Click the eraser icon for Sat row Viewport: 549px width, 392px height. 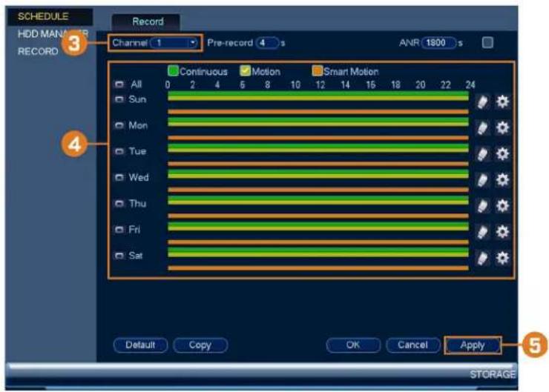482,259
